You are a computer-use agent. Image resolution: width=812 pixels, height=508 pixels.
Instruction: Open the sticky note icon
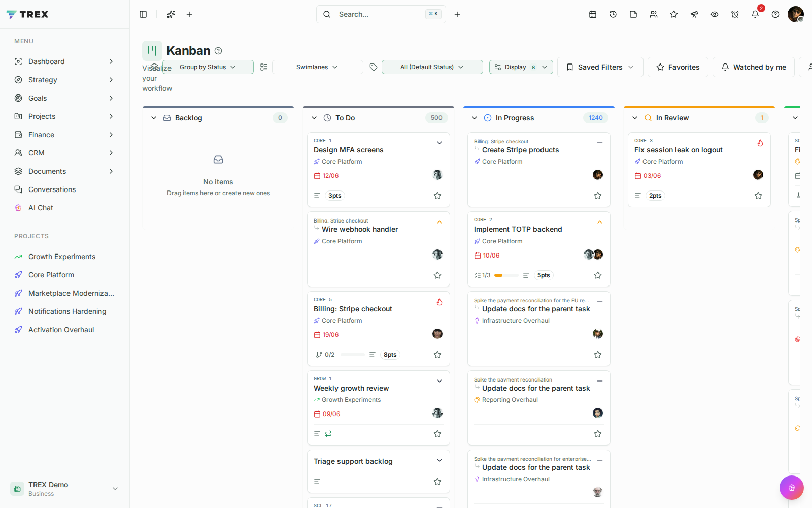click(633, 14)
